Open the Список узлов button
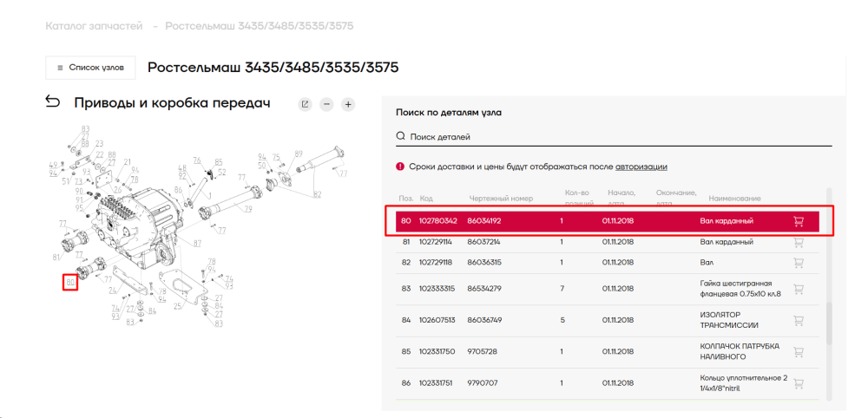The width and height of the screenshot is (868, 418). pos(91,68)
